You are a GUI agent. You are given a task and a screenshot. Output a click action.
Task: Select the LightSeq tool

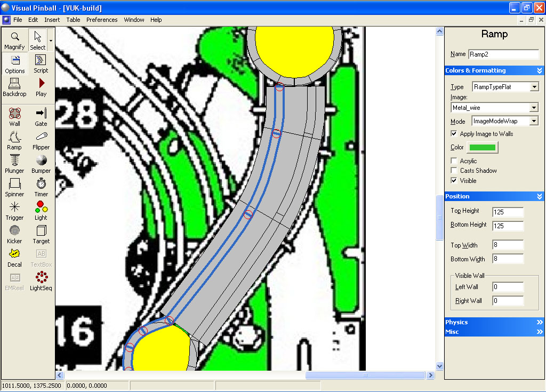[x=41, y=281]
